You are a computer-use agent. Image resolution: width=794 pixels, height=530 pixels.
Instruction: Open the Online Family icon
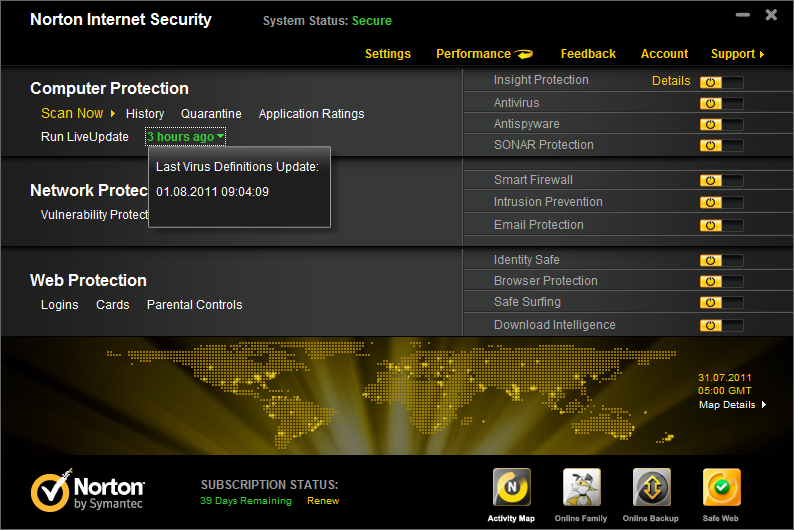point(581,488)
